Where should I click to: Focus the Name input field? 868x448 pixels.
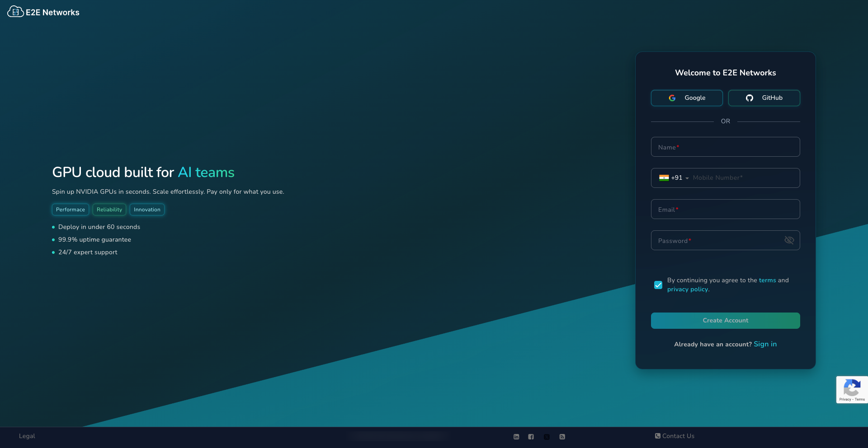[726, 147]
